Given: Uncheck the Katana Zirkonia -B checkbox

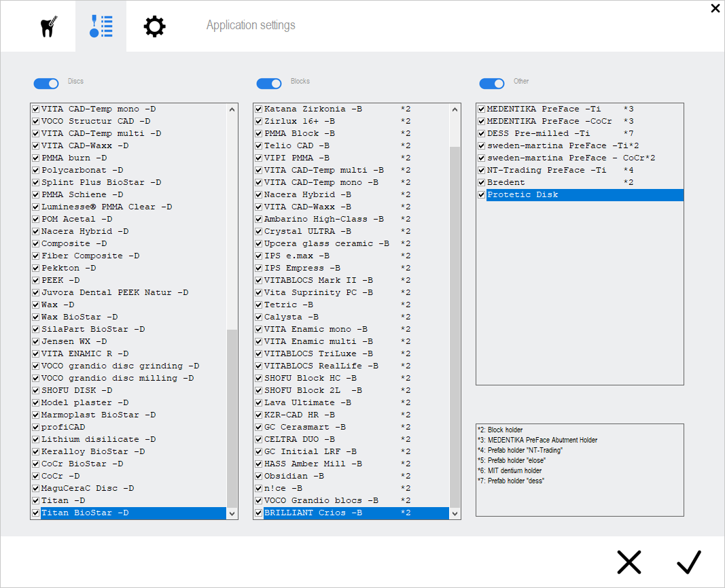Looking at the screenshot, I should pyautogui.click(x=258, y=109).
